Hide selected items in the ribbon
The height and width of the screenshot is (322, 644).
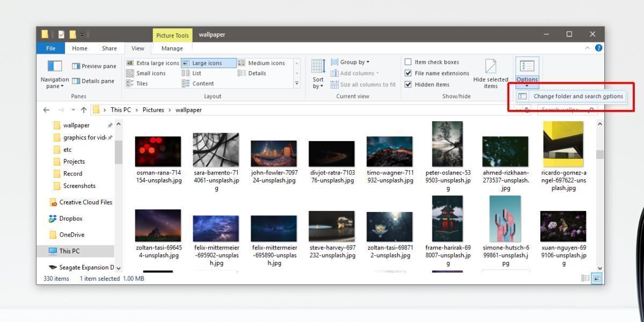click(491, 72)
